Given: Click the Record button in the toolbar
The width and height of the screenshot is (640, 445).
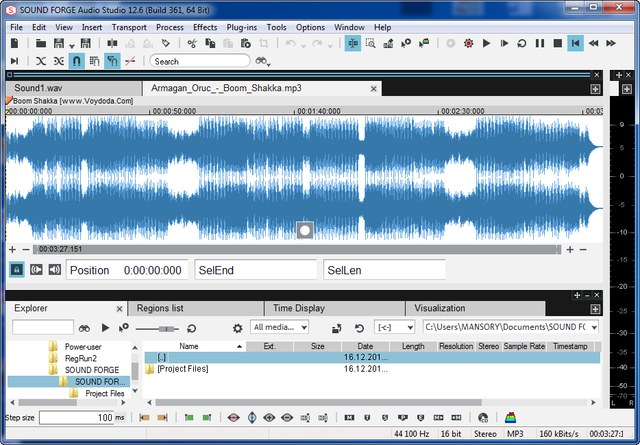Looking at the screenshot, I should coord(469,44).
